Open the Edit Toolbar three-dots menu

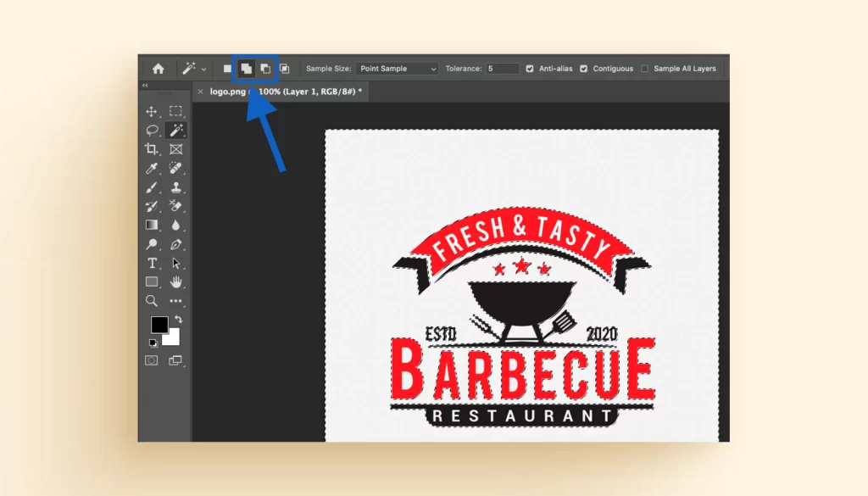pos(176,301)
